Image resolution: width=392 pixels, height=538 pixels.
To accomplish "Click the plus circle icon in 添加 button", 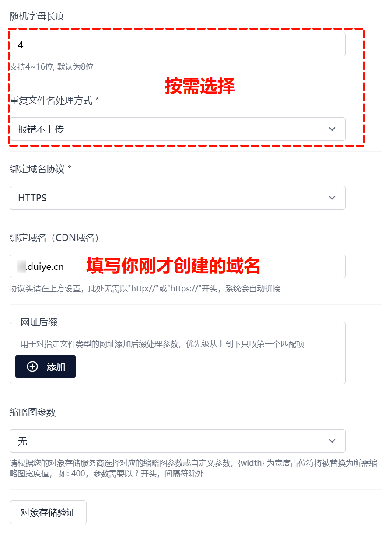I will tap(32, 367).
